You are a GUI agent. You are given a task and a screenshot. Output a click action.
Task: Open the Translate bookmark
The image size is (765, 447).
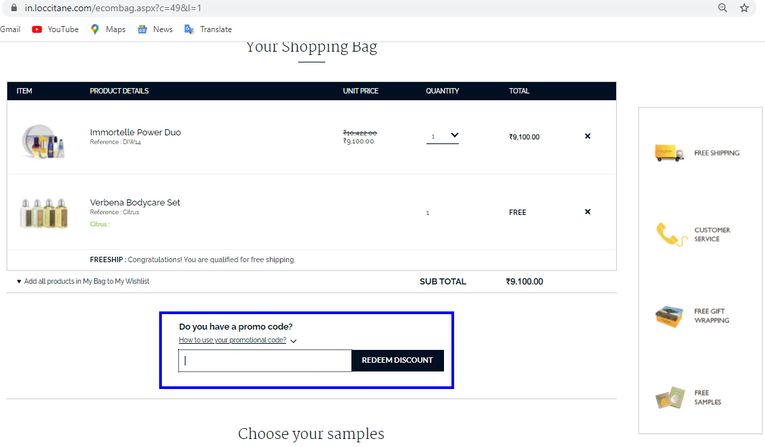click(x=208, y=29)
